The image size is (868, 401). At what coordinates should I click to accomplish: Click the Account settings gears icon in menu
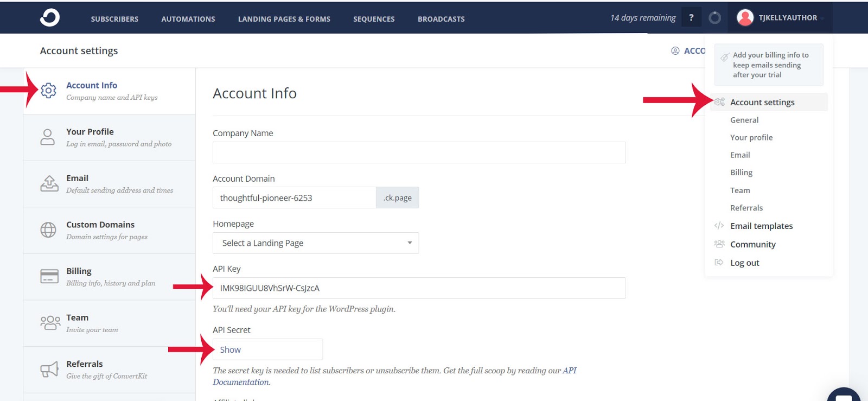[719, 102]
